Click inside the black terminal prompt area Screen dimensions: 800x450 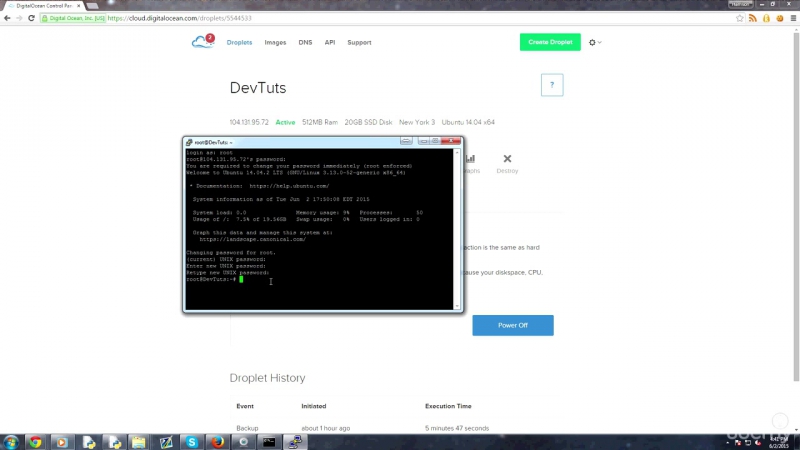pos(319,229)
